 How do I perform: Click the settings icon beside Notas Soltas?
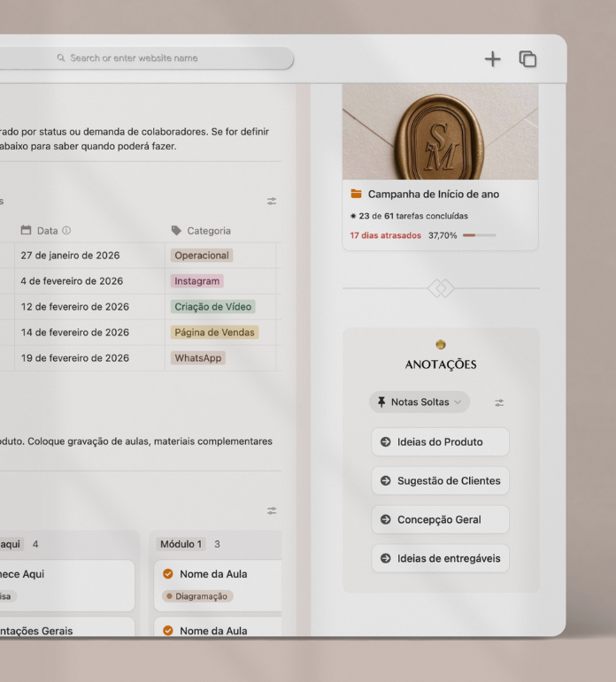(499, 402)
